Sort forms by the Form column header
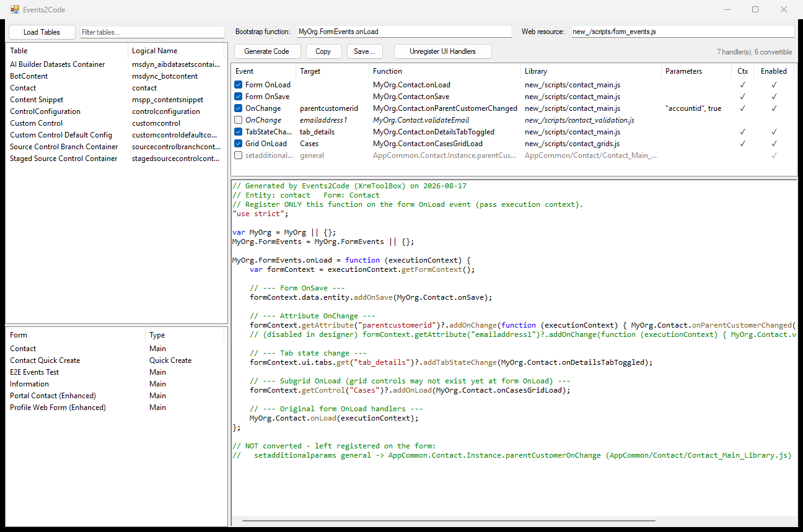 [x=76, y=335]
